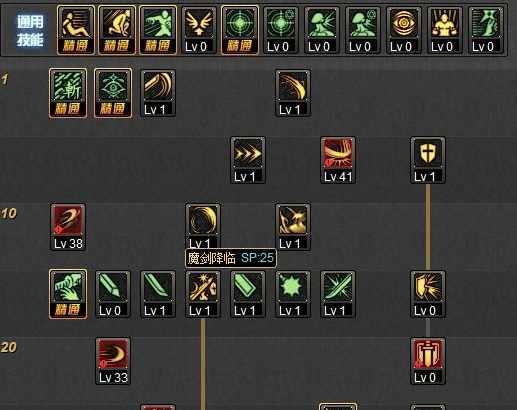The height and width of the screenshot is (410, 517).
Task: Click the mastered green eye passive skill
Action: tap(113, 93)
